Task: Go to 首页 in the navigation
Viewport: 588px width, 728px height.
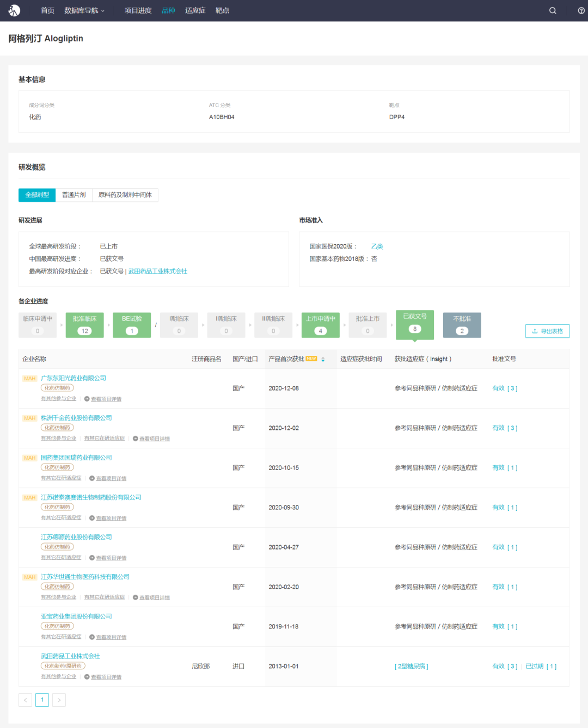Action: (48, 10)
